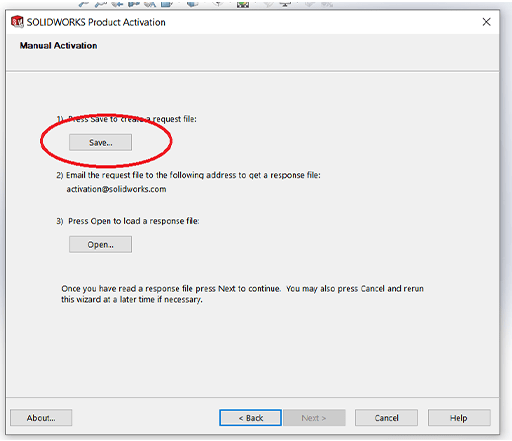512x441 pixels.
Task: Select the blue cube display icon in the top toolbar
Action: (193, 3)
